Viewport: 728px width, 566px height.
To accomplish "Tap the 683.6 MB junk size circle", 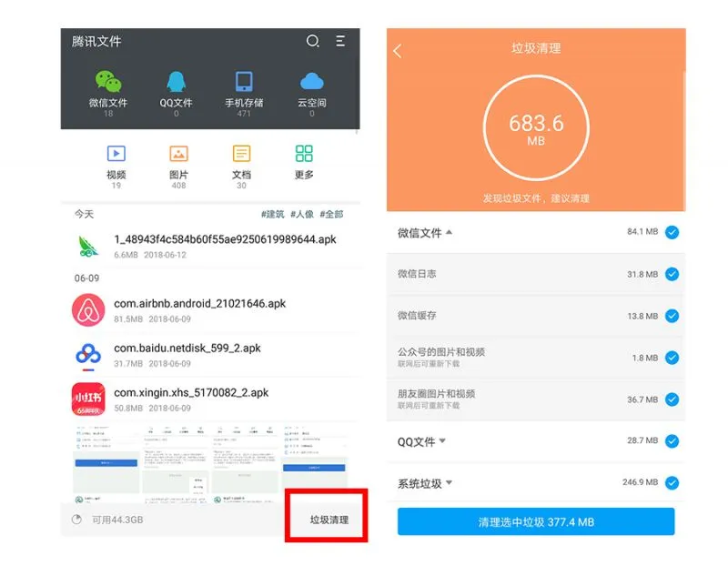I will (536, 127).
